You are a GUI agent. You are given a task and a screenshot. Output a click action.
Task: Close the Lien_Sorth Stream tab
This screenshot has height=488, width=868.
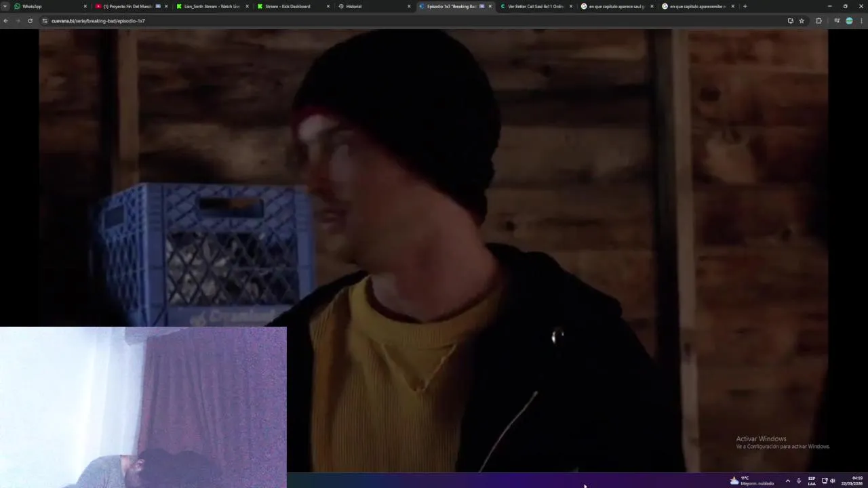[x=248, y=6]
